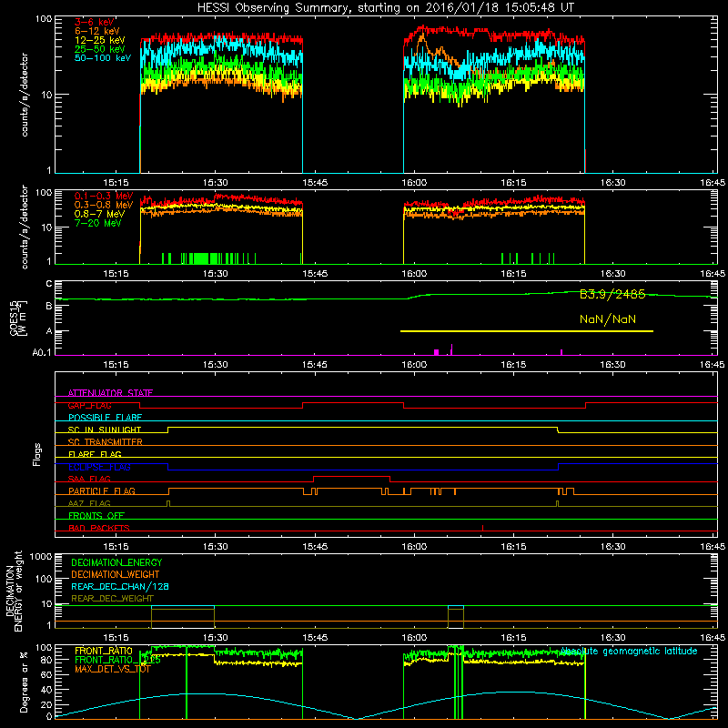Viewport: 728px width, 728px height.
Task: Click the DECIMATION_ENERGY legend label
Action: tap(116, 562)
